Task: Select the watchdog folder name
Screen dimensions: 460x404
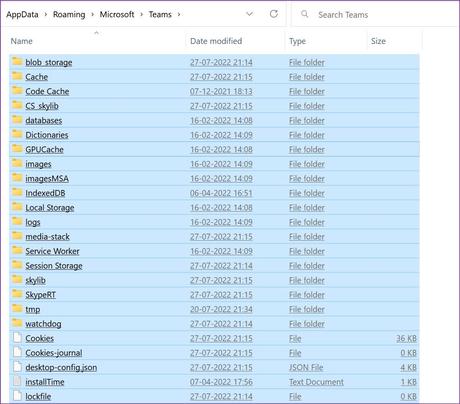Action: (x=43, y=324)
